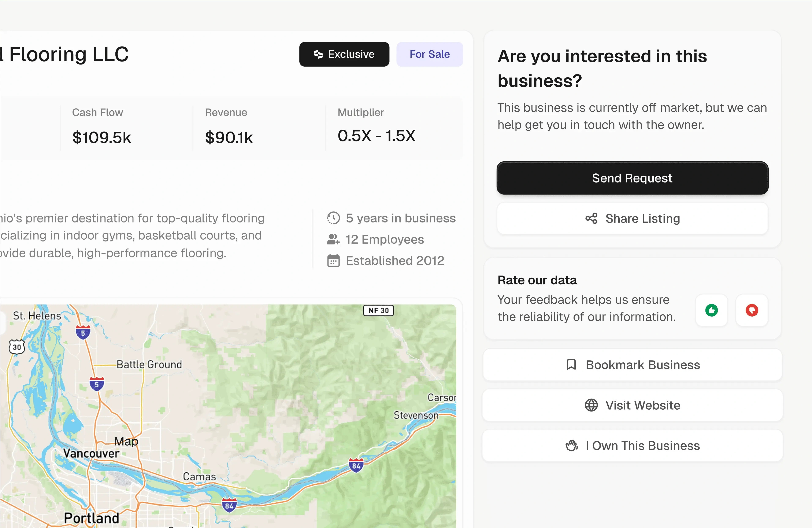Click Share Listing
The width and height of the screenshot is (812, 528).
[632, 218]
